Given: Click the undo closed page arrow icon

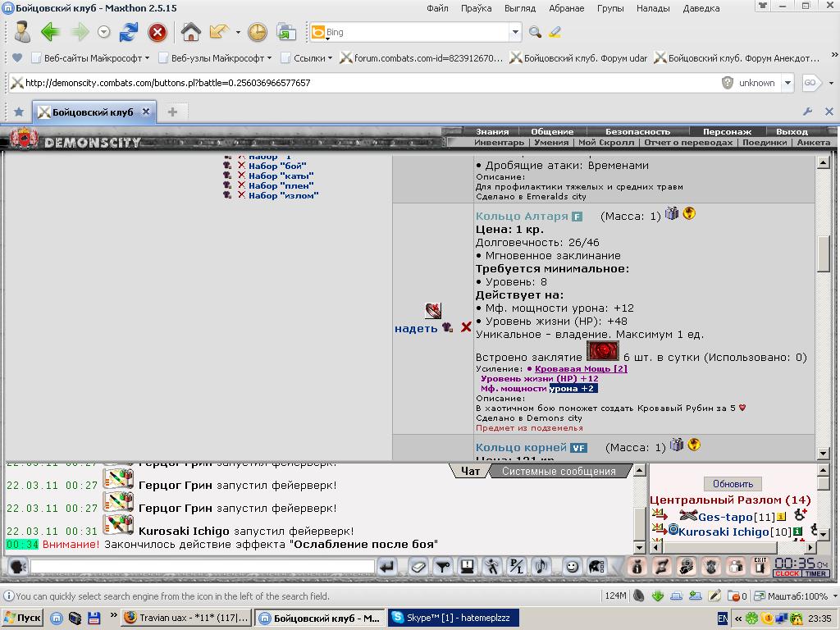Looking at the screenshot, I should (x=219, y=32).
